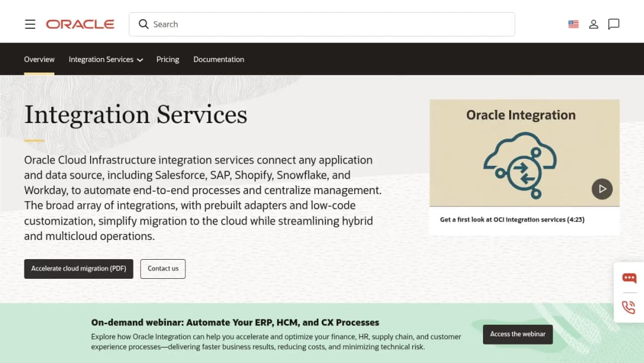644x363 pixels.
Task: Click the phone call side icon
Action: click(x=628, y=307)
